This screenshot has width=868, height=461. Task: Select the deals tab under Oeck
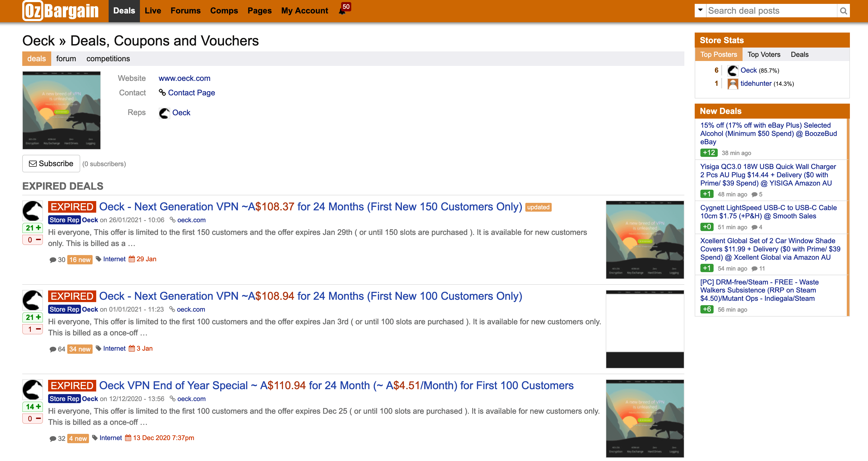(x=36, y=59)
